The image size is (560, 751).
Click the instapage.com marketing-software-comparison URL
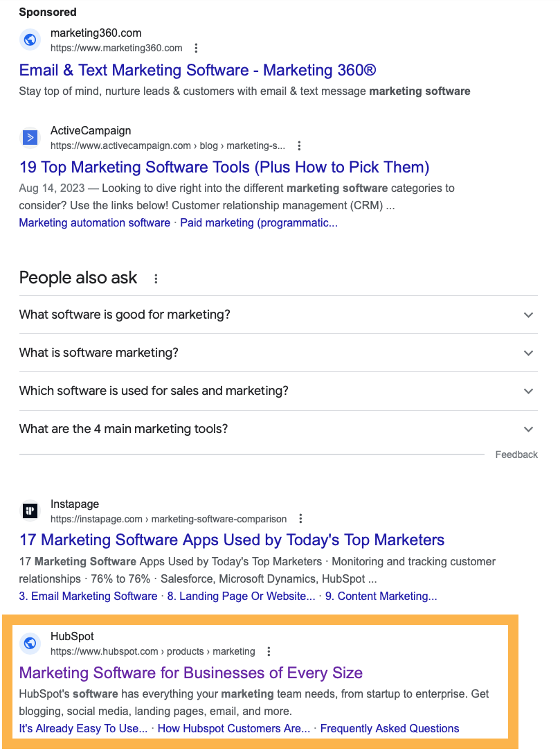[x=168, y=519]
